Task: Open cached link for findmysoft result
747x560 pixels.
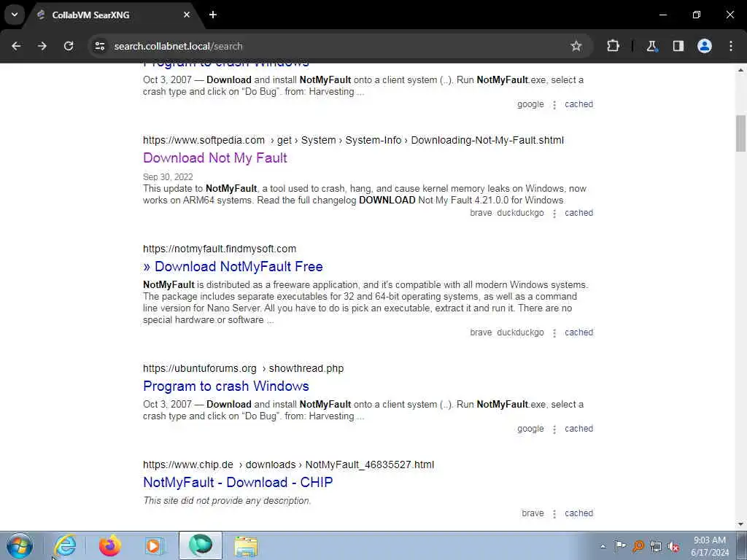Action: [578, 332]
